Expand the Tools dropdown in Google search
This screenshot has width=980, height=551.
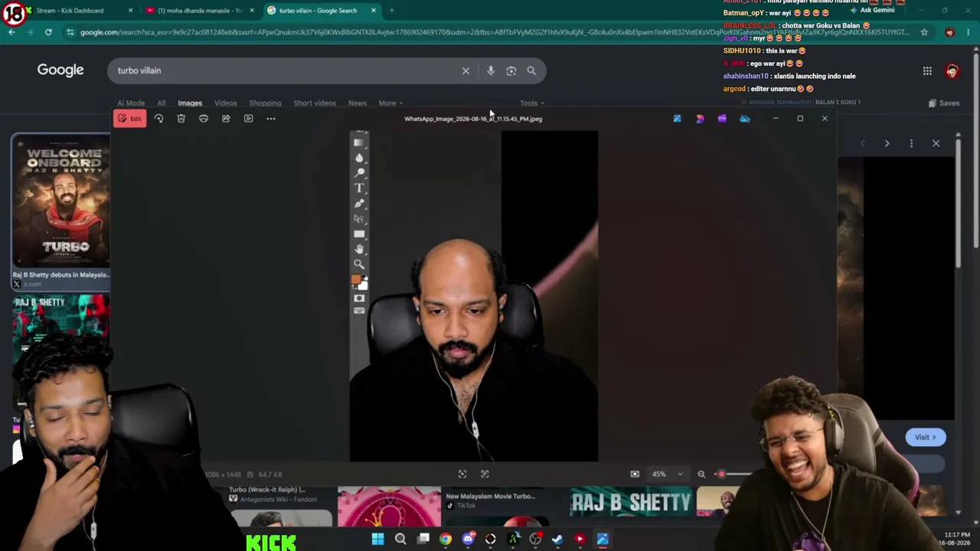532,103
